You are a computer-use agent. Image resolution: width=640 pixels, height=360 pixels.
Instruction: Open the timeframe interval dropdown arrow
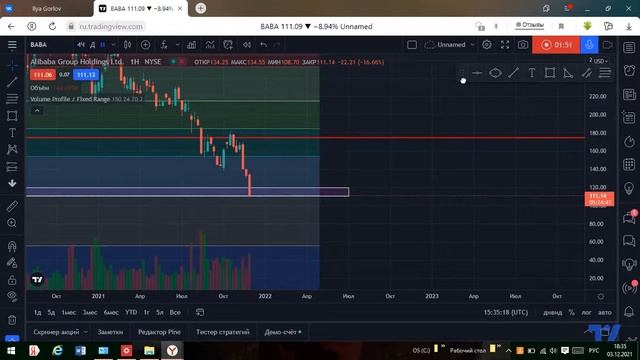[x=113, y=45]
